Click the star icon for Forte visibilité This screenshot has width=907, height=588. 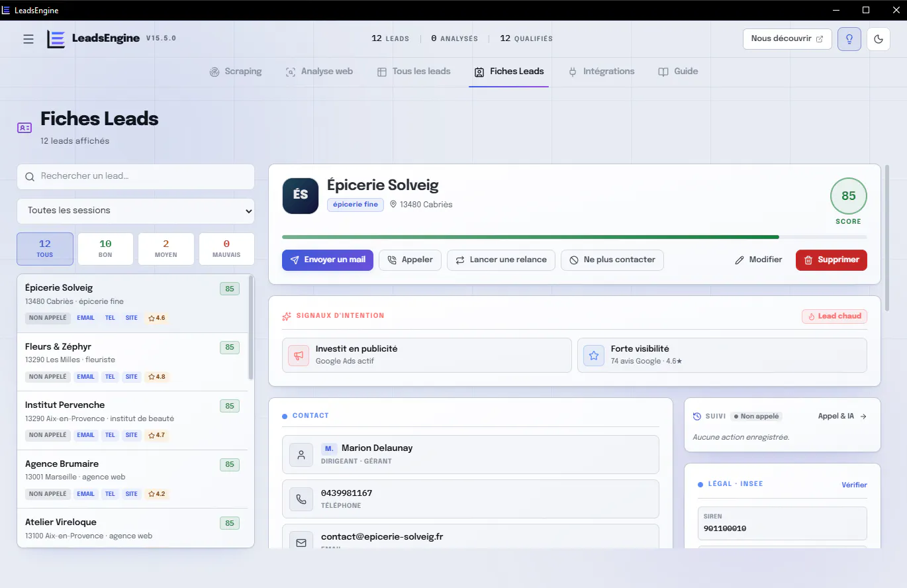[594, 356]
